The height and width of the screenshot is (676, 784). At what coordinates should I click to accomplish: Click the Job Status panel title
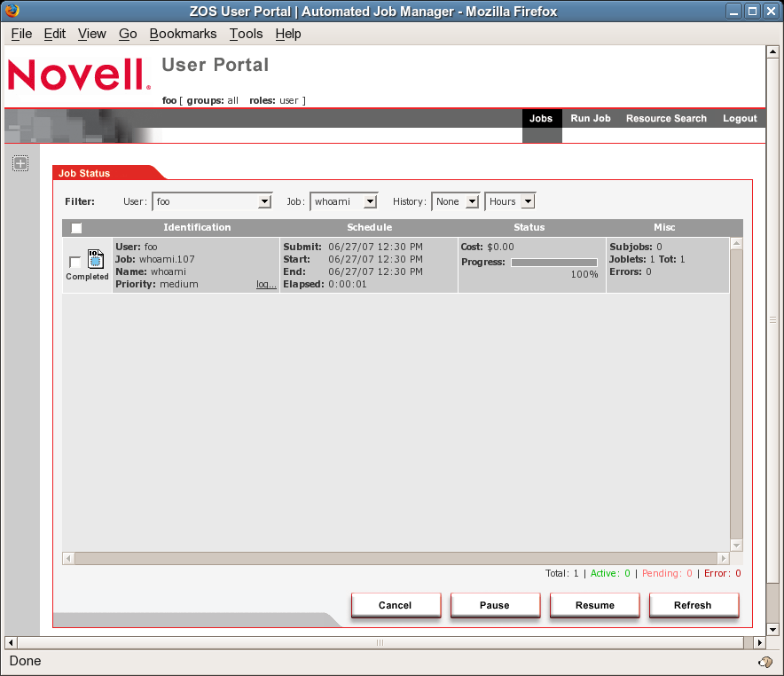[x=84, y=174]
